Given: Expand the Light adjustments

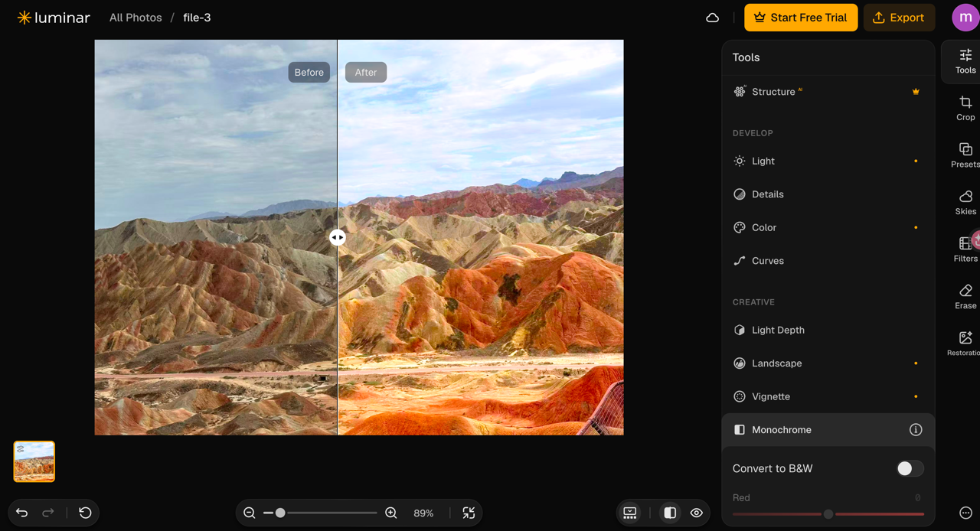Looking at the screenshot, I should point(828,161).
